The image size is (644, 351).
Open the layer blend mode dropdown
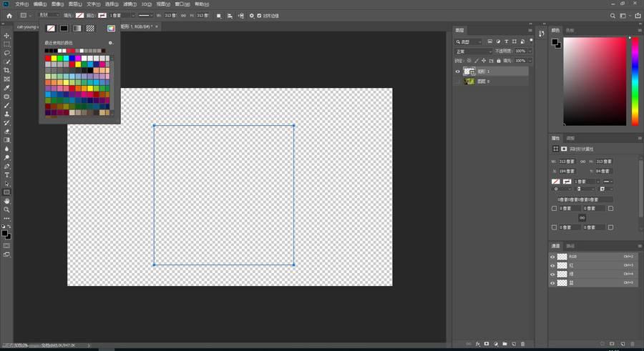[473, 51]
